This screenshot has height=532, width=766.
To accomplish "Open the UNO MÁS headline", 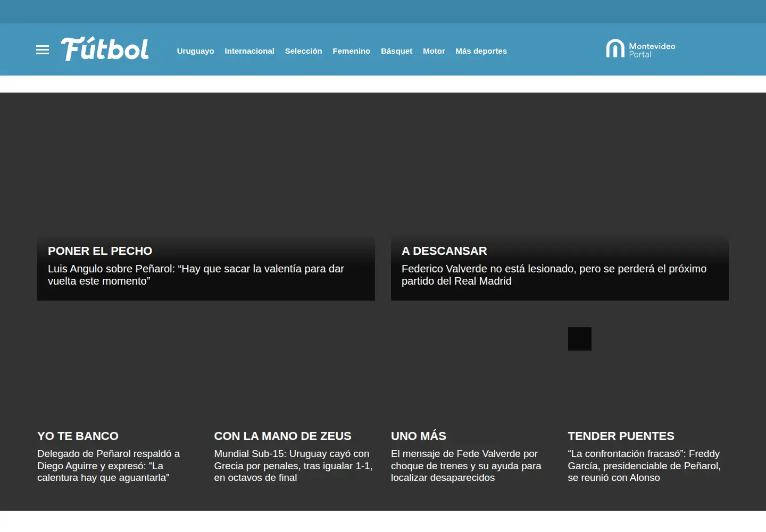I will (x=419, y=436).
